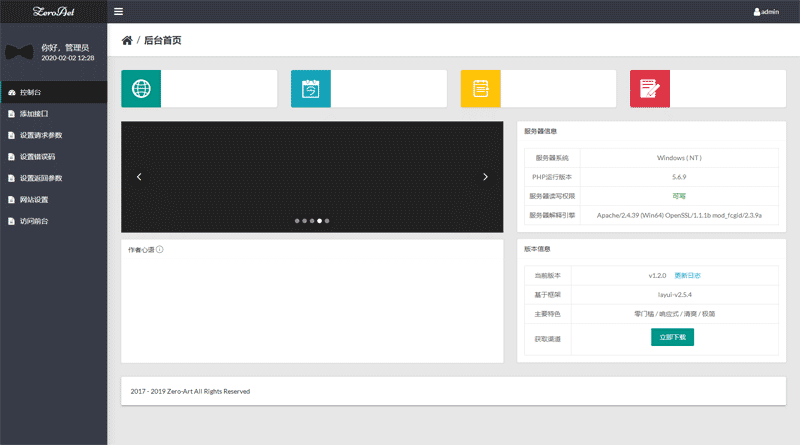The height and width of the screenshot is (445, 800).
Task: Click the ZeroArt logo
Action: tap(52, 12)
